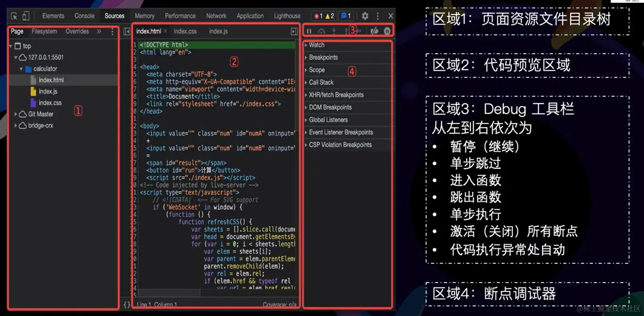
Task: Show more navigator tabs chevron
Action: (x=99, y=31)
